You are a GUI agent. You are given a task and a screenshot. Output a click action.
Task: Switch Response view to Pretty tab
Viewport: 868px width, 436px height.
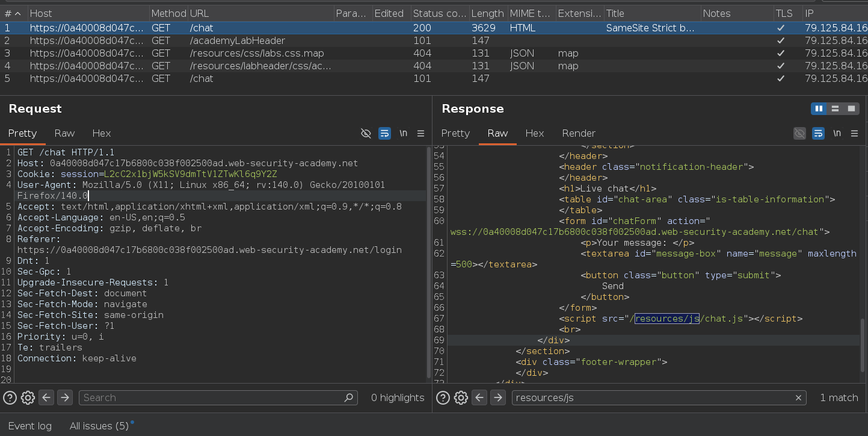pyautogui.click(x=455, y=133)
